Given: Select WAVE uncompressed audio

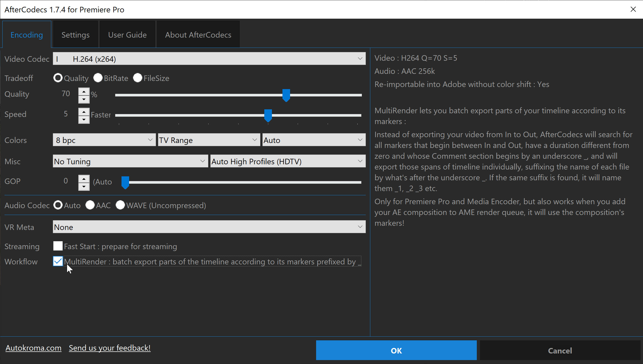Looking at the screenshot, I should point(120,205).
